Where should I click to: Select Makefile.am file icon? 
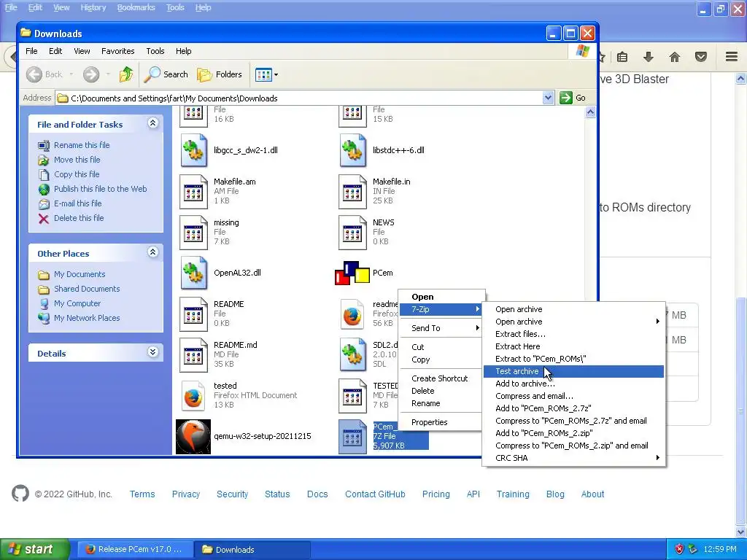coord(194,192)
